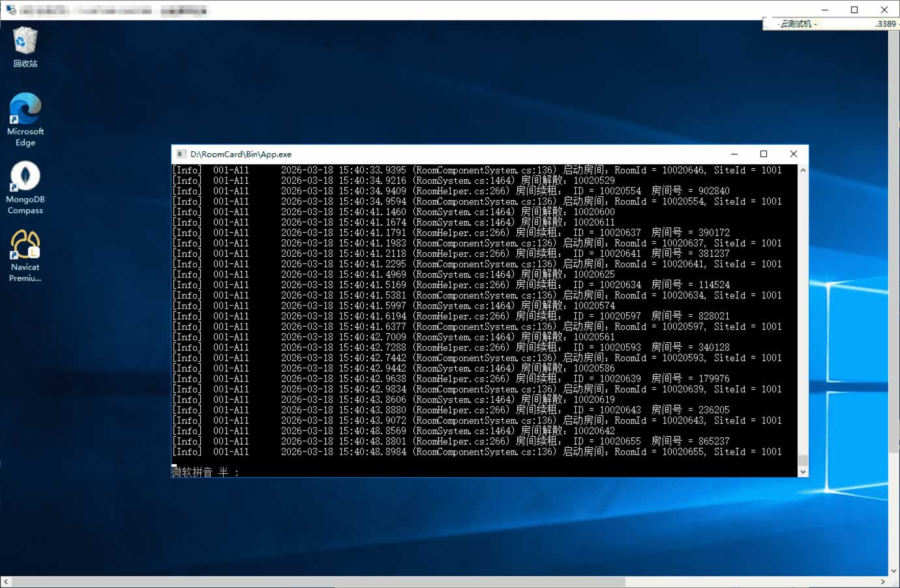This screenshot has width=900, height=588.
Task: Click the remote session window icon at top-left
Action: pos(10,10)
